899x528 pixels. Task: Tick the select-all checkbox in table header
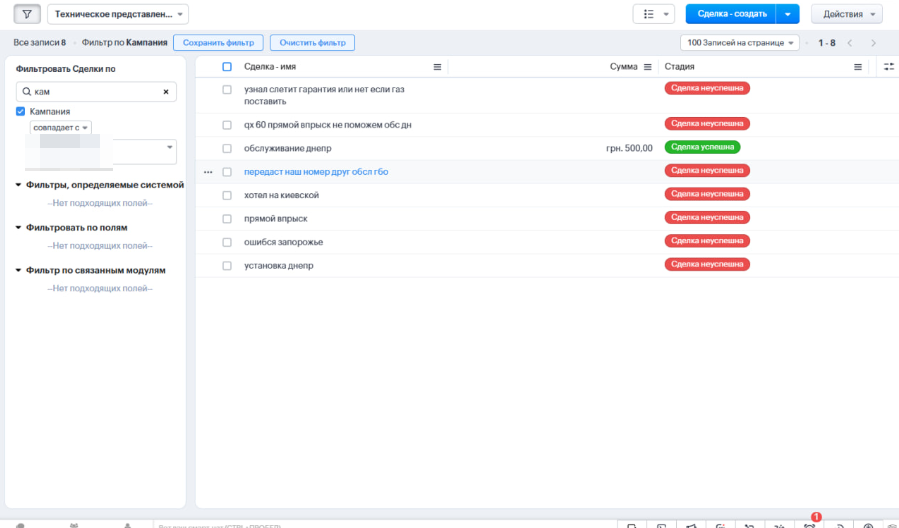(x=227, y=67)
